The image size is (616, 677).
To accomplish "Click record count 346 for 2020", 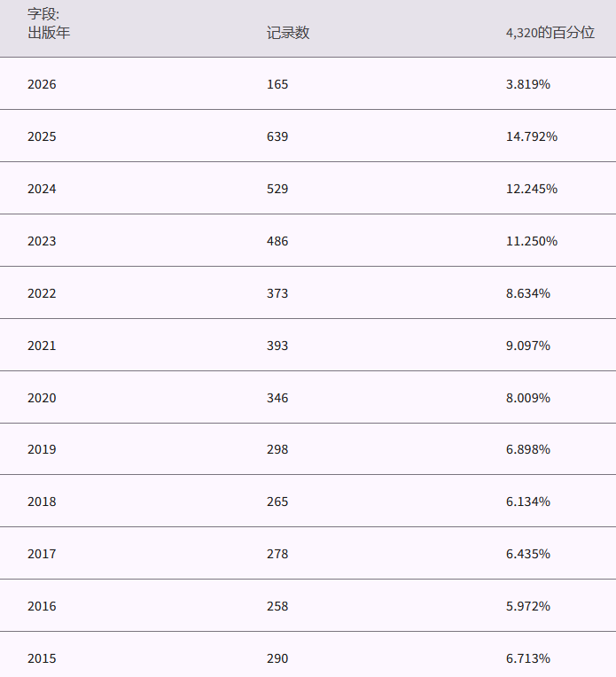I will (277, 398).
